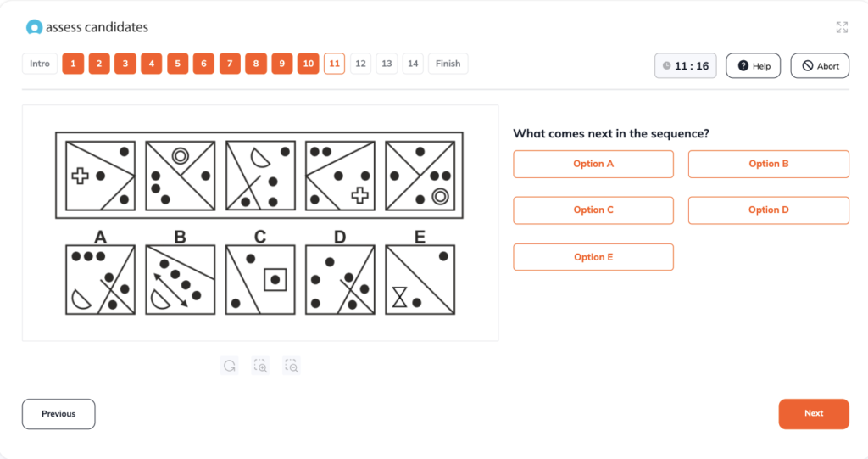This screenshot has width=868, height=459.
Task: Click the fullscreen expand icon
Action: [842, 27]
